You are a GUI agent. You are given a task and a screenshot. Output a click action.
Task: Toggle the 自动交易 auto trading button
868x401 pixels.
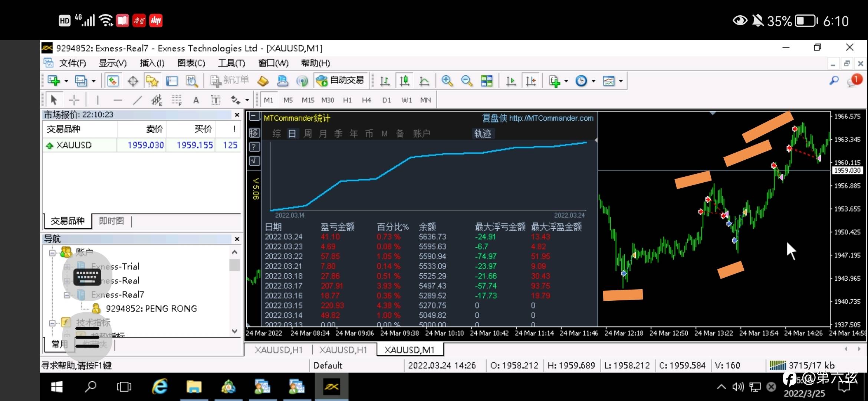tap(341, 80)
